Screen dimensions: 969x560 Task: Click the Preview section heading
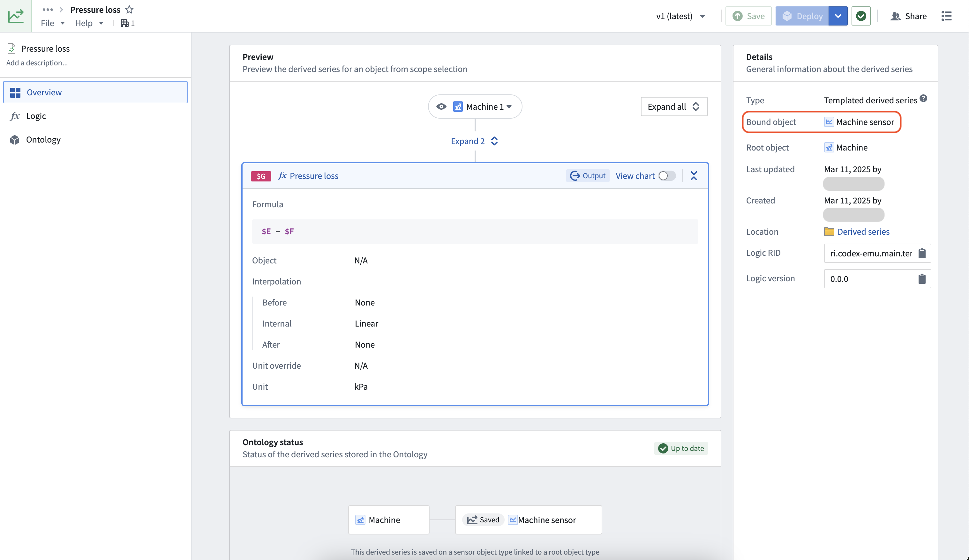pyautogui.click(x=258, y=57)
